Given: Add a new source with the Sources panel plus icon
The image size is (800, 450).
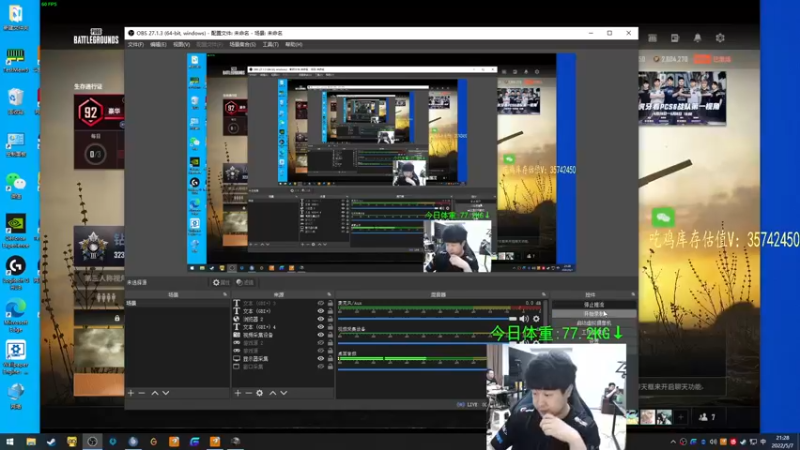Looking at the screenshot, I should 238,393.
